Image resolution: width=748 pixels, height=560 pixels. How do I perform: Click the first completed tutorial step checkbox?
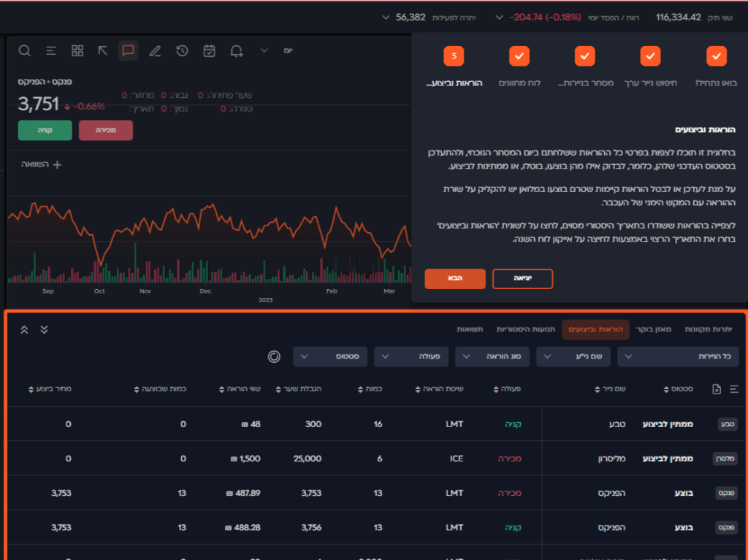coord(717,55)
